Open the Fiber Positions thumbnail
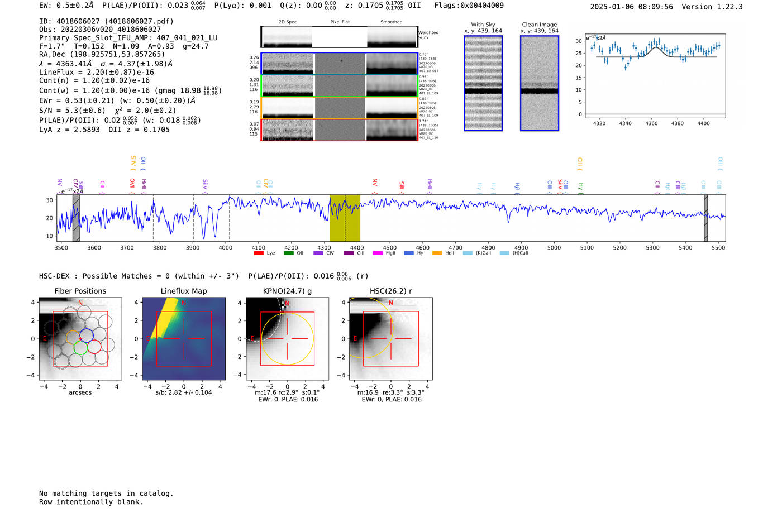The height and width of the screenshot is (532, 782). tap(80, 338)
